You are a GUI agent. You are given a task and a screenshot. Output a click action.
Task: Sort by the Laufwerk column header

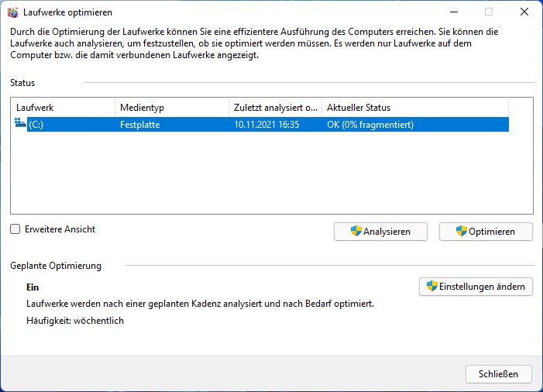pyautogui.click(x=62, y=108)
